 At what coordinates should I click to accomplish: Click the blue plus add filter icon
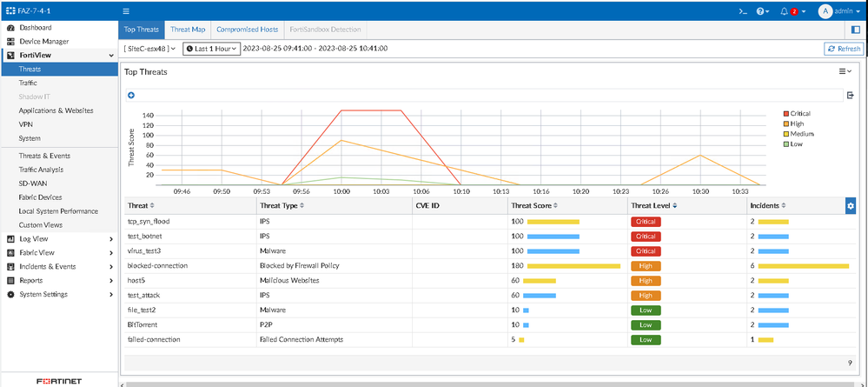coord(131,95)
